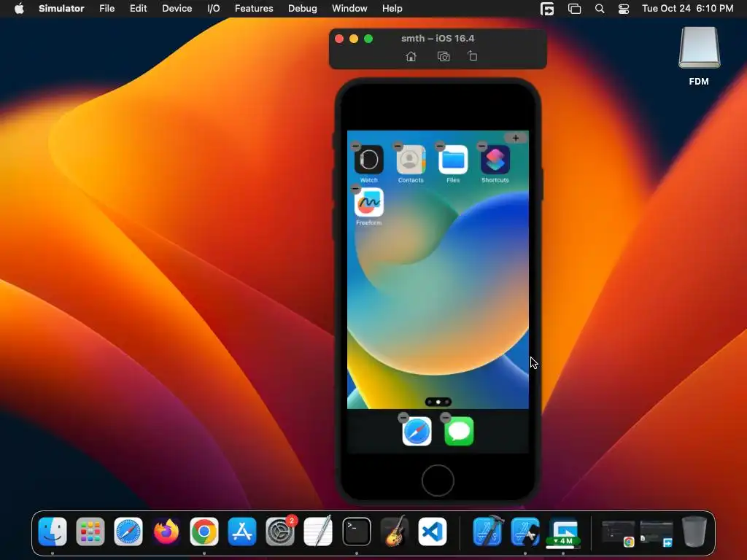Open the File menu
This screenshot has height=560, width=747.
(107, 9)
